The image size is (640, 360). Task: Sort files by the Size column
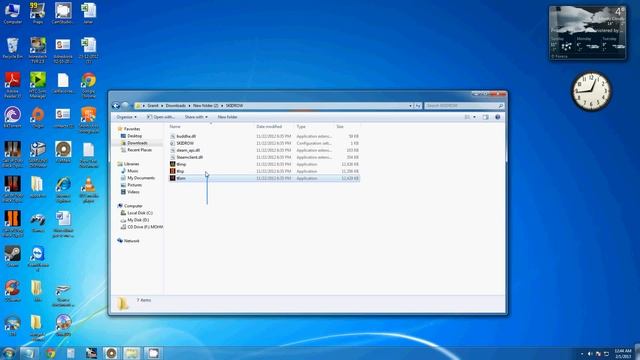click(340, 127)
